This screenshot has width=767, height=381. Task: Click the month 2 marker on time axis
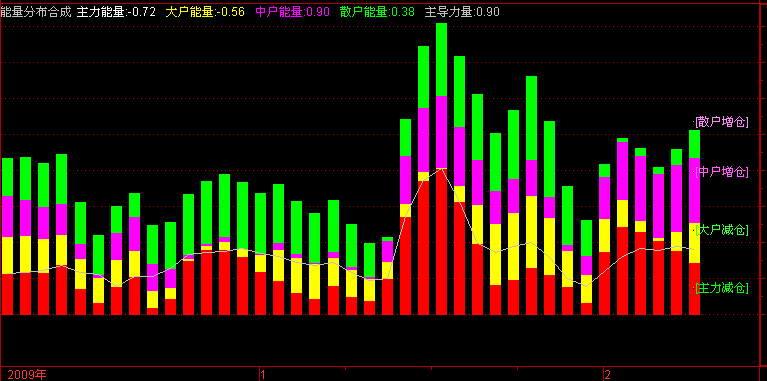(x=607, y=375)
